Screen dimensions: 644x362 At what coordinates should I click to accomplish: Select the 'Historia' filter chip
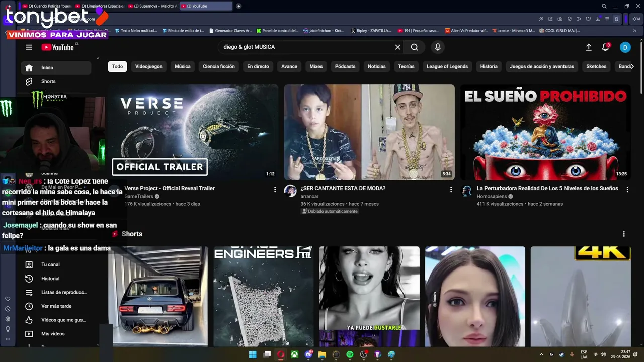pyautogui.click(x=489, y=66)
